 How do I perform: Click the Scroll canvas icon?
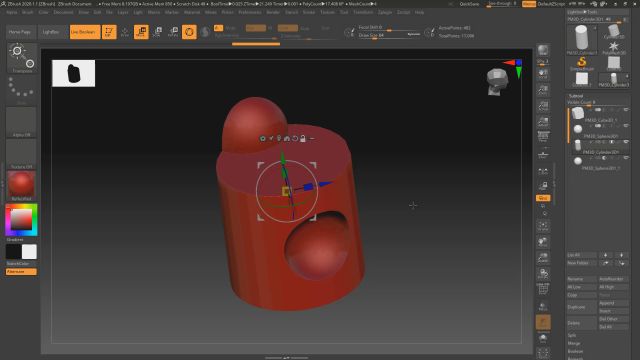(x=543, y=74)
